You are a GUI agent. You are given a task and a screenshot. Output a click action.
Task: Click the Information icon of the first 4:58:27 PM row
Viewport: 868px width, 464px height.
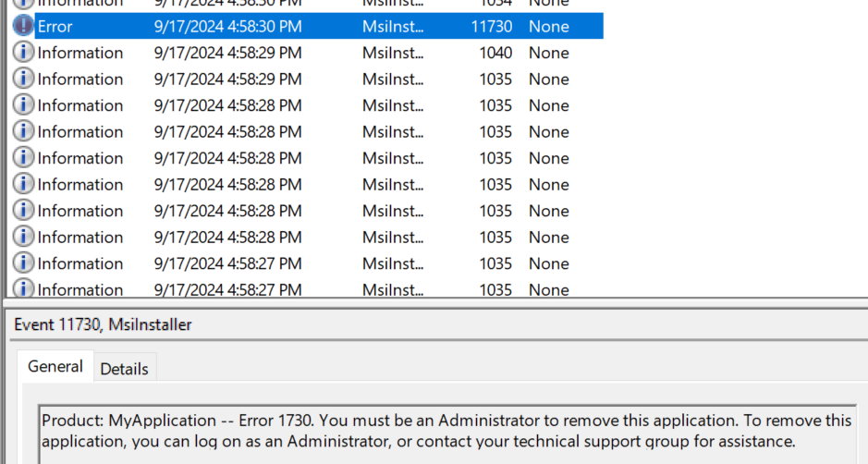point(23,263)
